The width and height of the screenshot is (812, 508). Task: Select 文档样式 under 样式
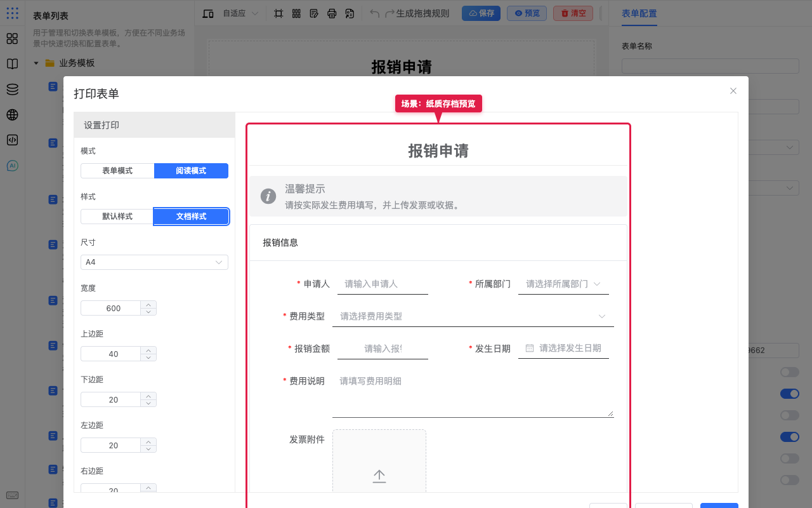[x=191, y=217]
